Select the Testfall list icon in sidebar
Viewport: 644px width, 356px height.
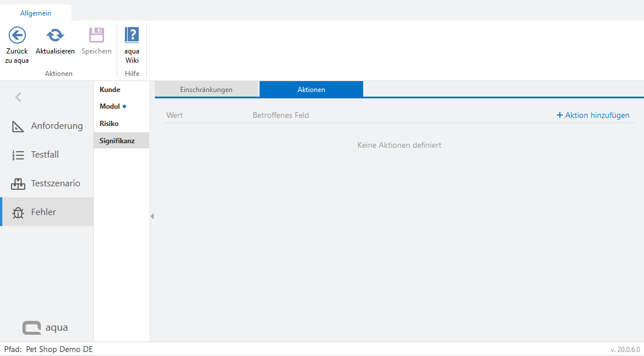pyautogui.click(x=18, y=155)
